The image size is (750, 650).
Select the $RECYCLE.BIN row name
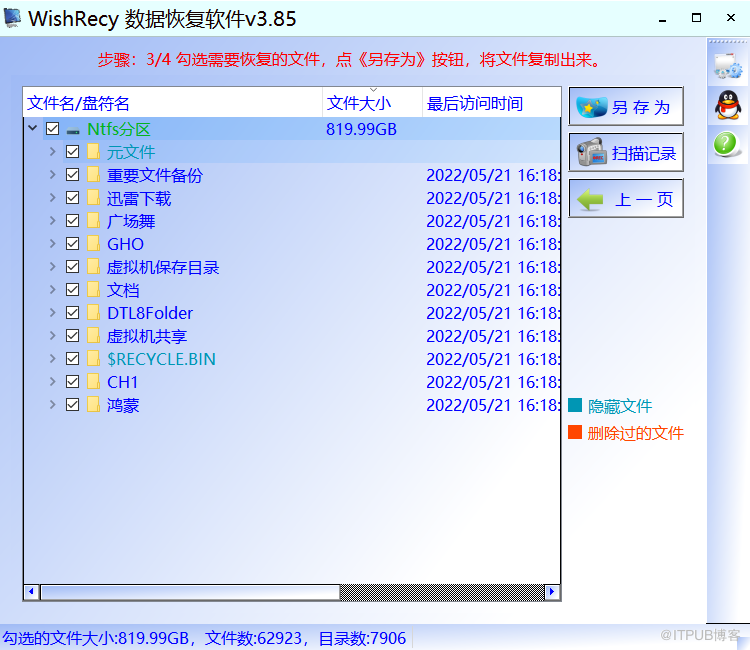pos(161,359)
